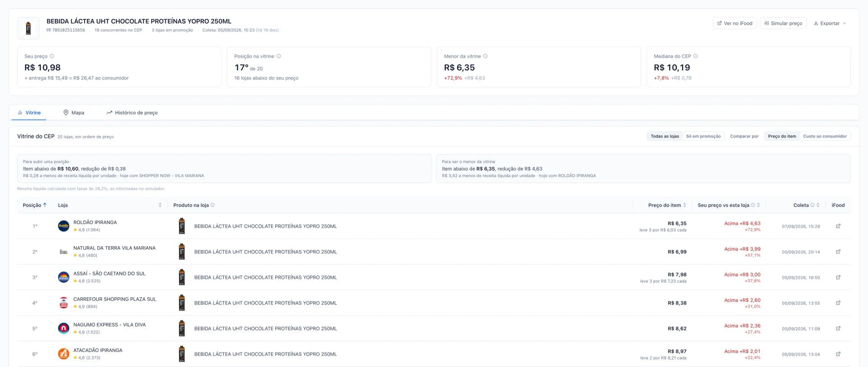Image resolution: width=868 pixels, height=367 pixels.
Task: Click CARREFOUR SHOPPING PLAZA SUL store name
Action: pos(115,299)
